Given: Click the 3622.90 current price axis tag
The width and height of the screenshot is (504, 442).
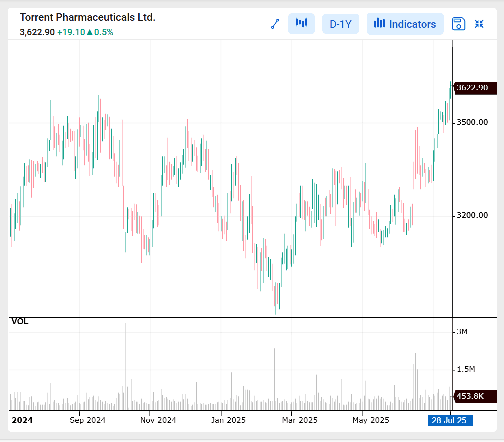Looking at the screenshot, I should 475,88.
